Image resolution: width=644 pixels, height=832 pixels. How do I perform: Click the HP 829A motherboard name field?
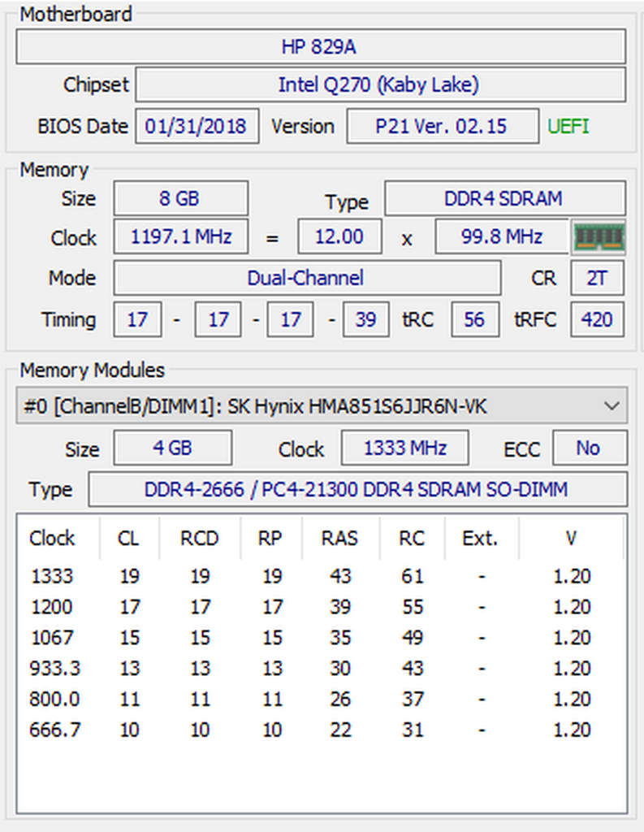(320, 47)
